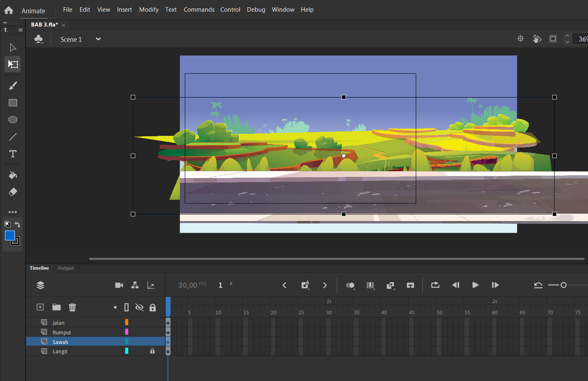Pick the Paint Bucket tool

[x=13, y=175]
